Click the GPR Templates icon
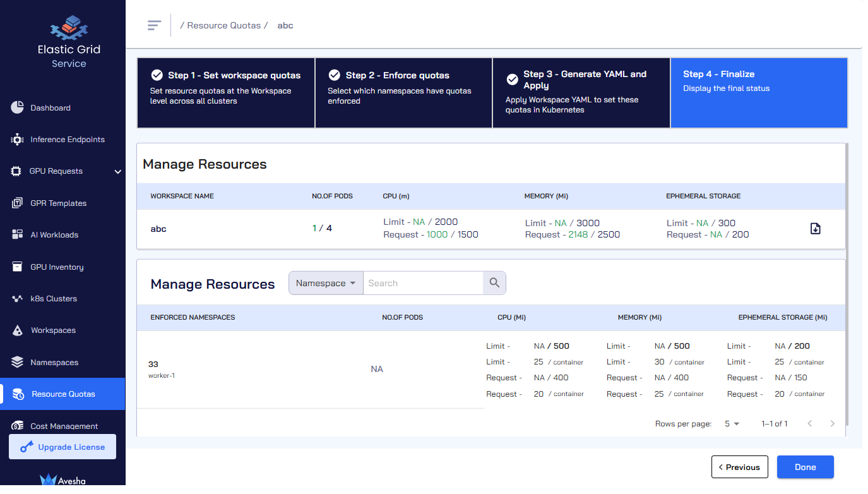This screenshot has height=494, width=868. point(17,203)
